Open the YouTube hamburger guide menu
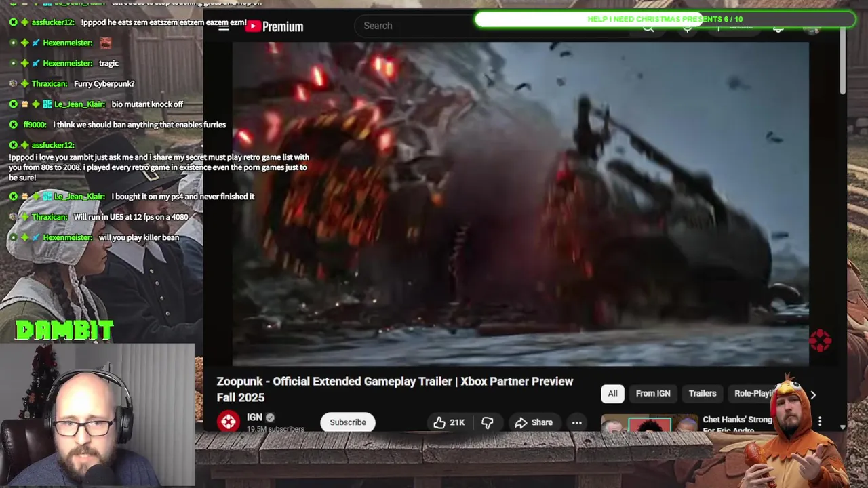Image resolution: width=868 pixels, height=488 pixels. click(x=224, y=26)
